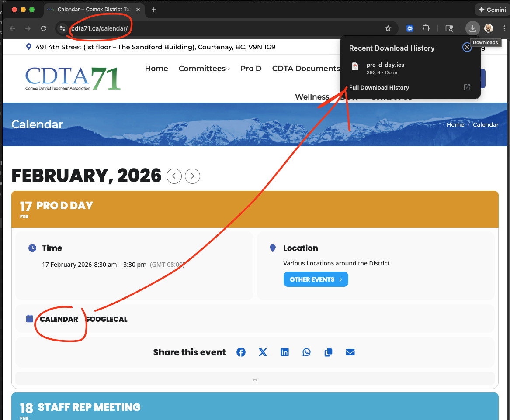Share event by email icon
Image resolution: width=510 pixels, height=420 pixels.
point(350,352)
